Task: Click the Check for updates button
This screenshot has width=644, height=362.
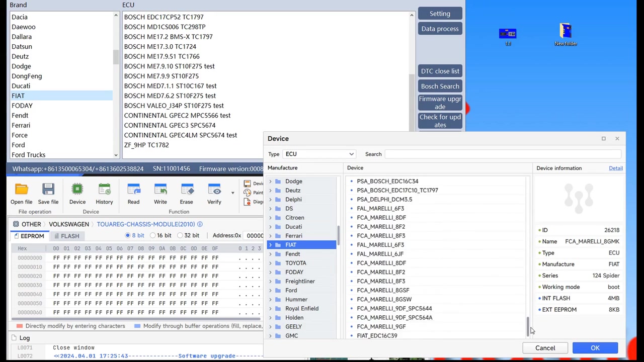Action: click(x=440, y=121)
